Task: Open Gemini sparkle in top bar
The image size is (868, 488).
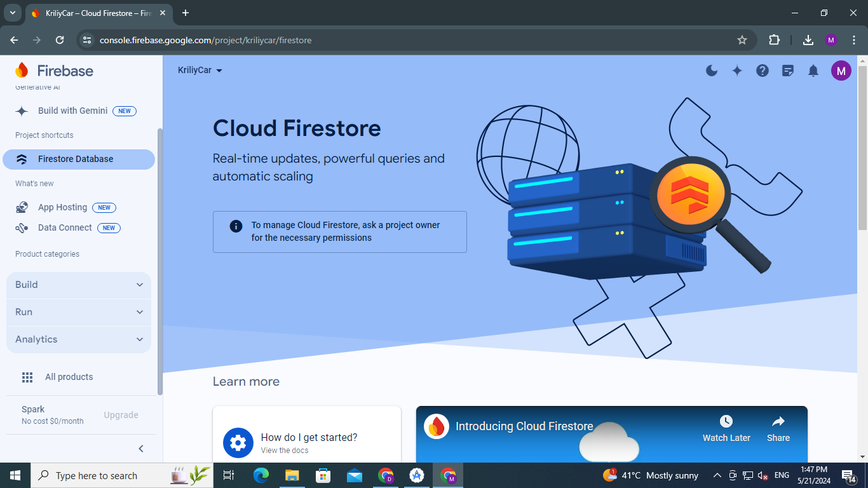Action: point(737,71)
